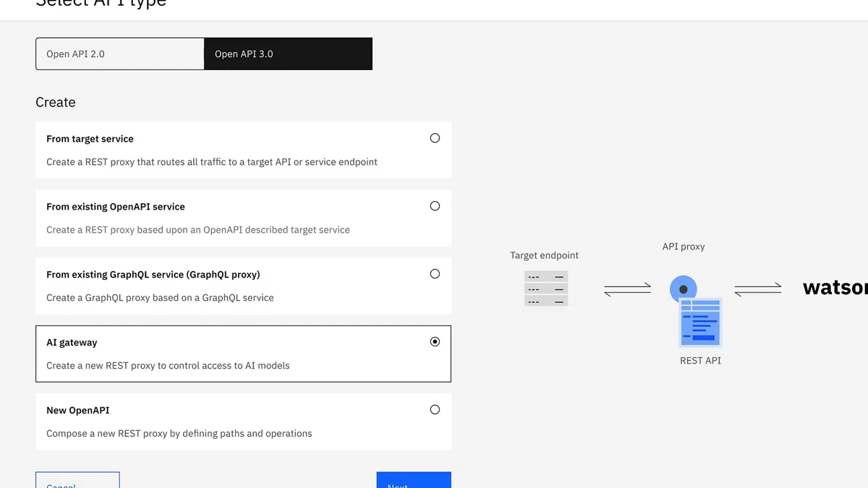Click the 'Compose a new REST proxy' description
Viewport: 868px width, 488px height.
coord(179,434)
